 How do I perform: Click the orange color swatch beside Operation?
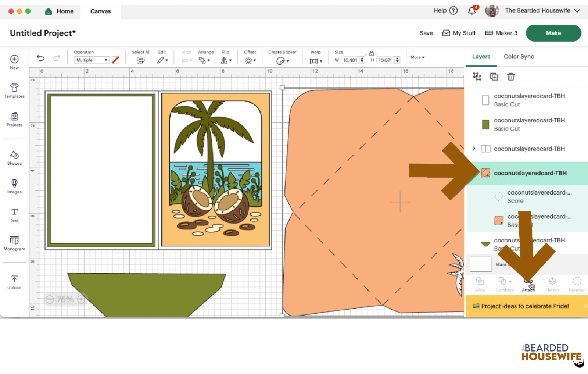pos(115,60)
